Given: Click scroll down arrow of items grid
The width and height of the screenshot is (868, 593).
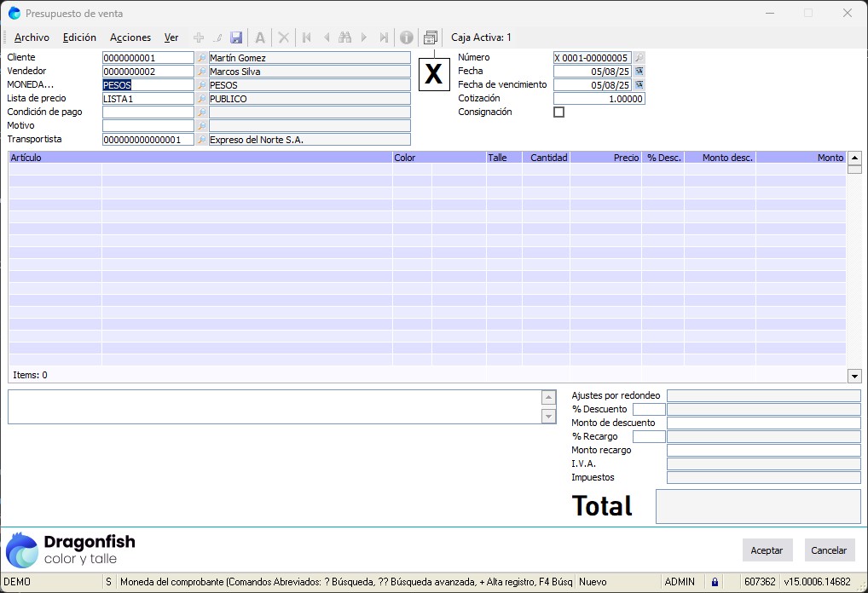Looking at the screenshot, I should [x=854, y=376].
